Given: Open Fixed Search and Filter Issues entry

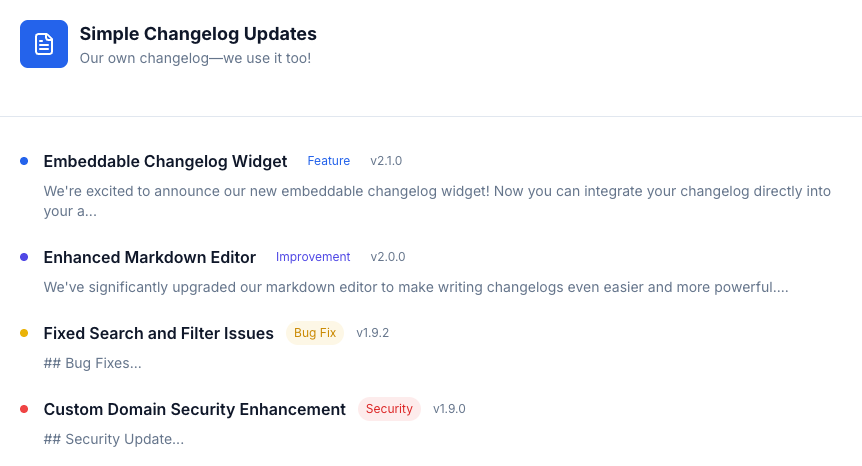Looking at the screenshot, I should point(158,333).
